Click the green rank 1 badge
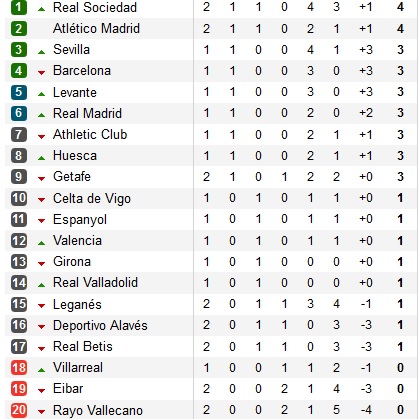 tap(19, 7)
